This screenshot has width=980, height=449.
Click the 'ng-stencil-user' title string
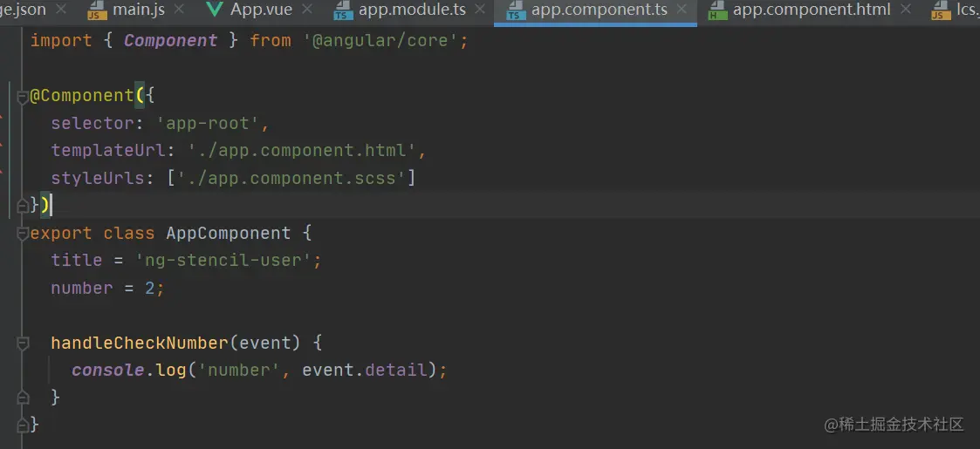click(223, 261)
